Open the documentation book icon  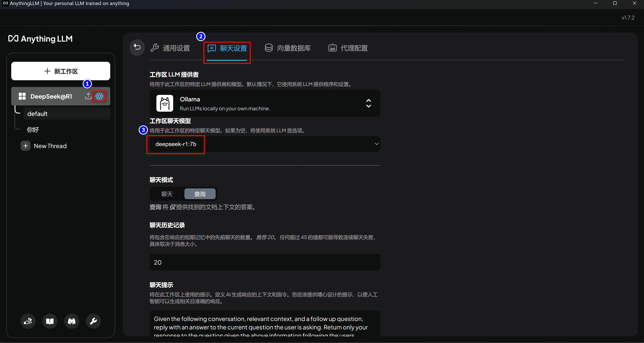(50, 321)
